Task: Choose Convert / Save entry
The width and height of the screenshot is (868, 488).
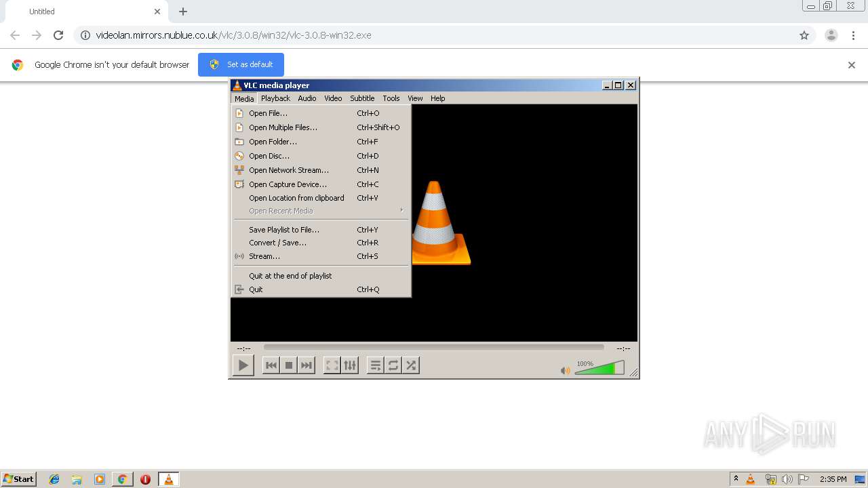Action: [x=321, y=243]
